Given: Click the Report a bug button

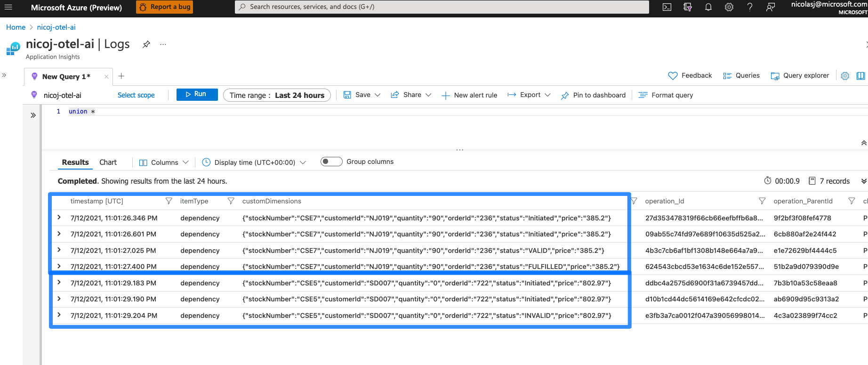Looking at the screenshot, I should pyautogui.click(x=165, y=7).
